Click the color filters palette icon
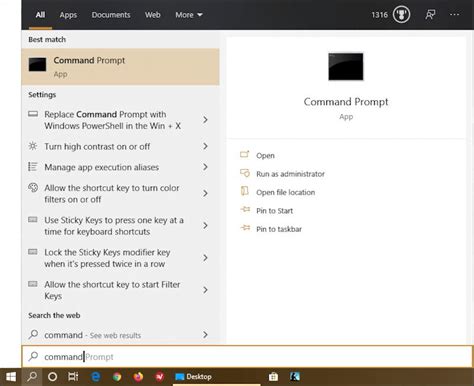The height and width of the screenshot is (386, 474). [x=33, y=187]
